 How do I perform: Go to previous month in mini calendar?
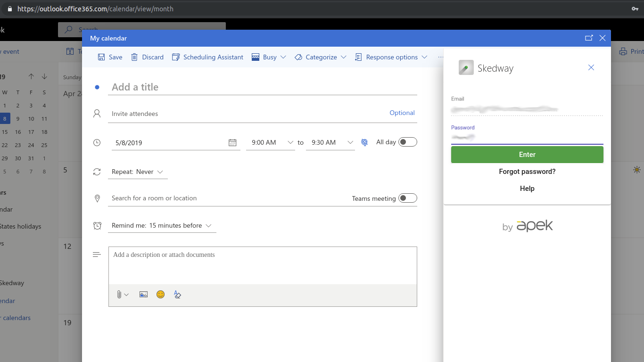pyautogui.click(x=31, y=76)
